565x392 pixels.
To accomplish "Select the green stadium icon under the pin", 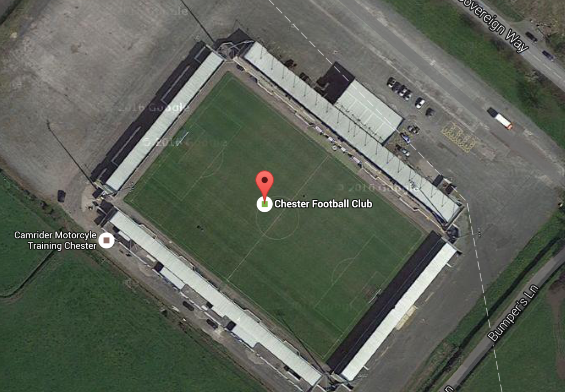I will pyautogui.click(x=265, y=204).
